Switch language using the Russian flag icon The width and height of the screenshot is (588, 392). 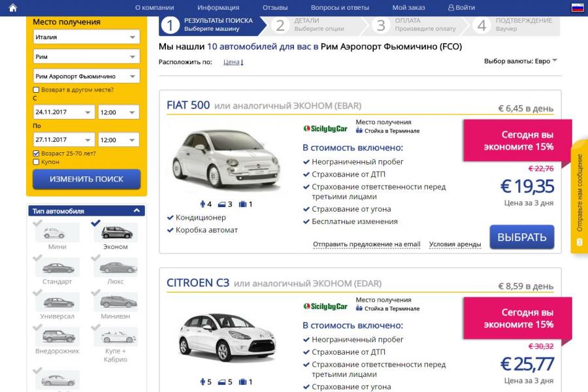click(x=577, y=7)
